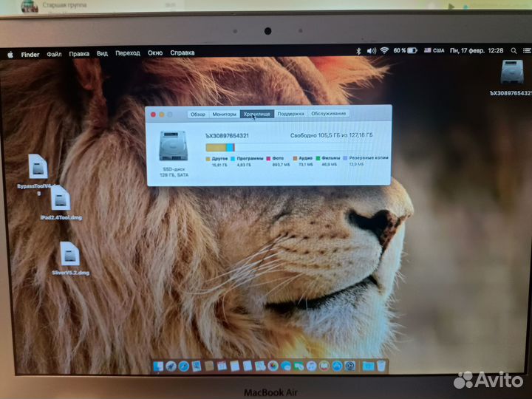
Task: Click the date and time clock
Action: pyautogui.click(x=477, y=50)
